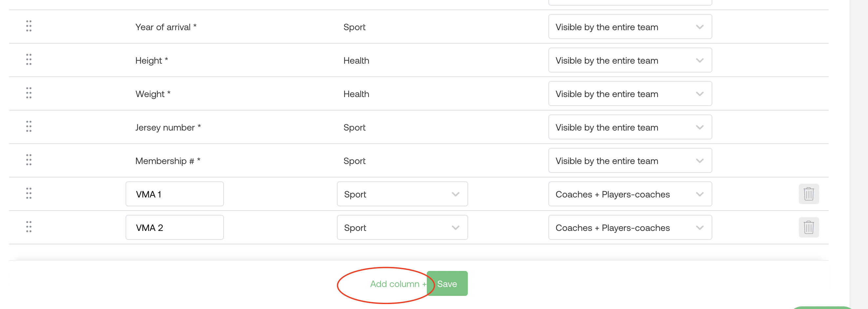Click the drag handle beside the VMA 2 field

click(x=29, y=227)
